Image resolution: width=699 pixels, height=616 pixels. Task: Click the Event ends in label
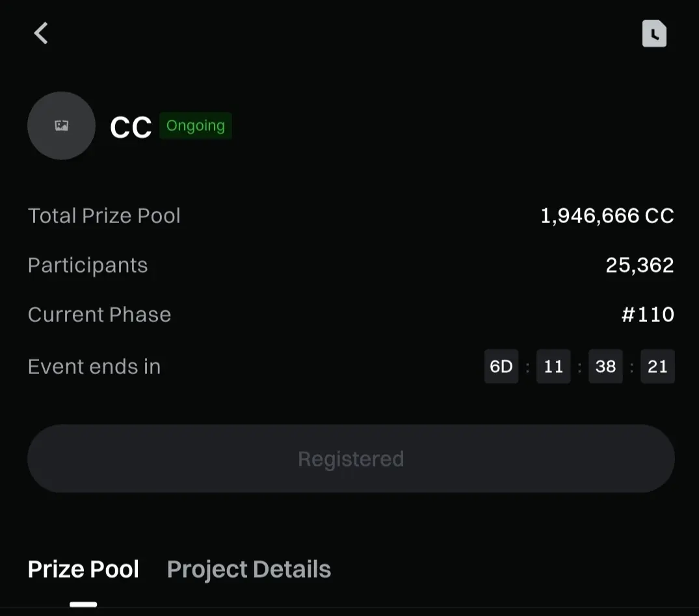pos(94,367)
